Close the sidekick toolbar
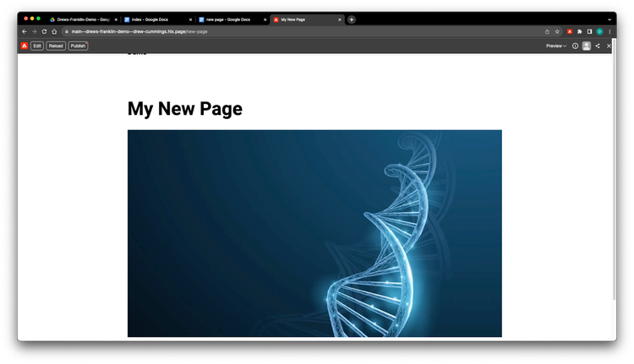 coord(609,46)
